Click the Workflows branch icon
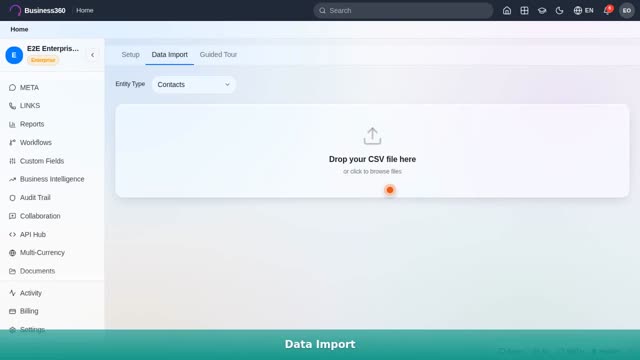Screen dimensions: 640x360 coord(12,142)
